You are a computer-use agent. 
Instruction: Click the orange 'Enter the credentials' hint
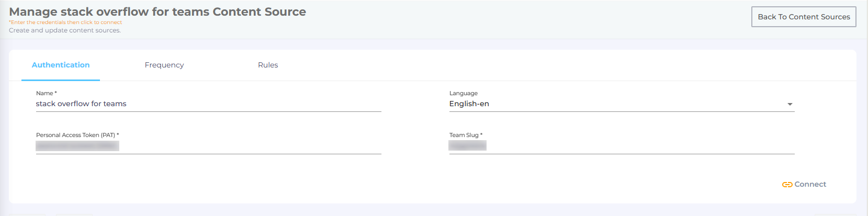click(x=65, y=22)
